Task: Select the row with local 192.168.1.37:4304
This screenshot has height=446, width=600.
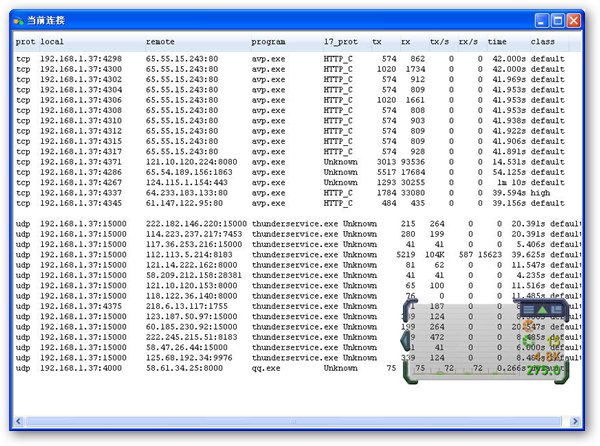Action: point(290,90)
